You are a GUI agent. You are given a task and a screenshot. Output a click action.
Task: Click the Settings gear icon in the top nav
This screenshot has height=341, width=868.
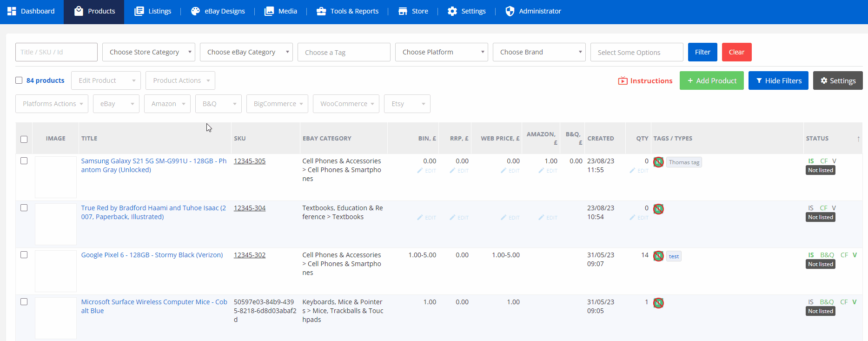click(x=452, y=11)
